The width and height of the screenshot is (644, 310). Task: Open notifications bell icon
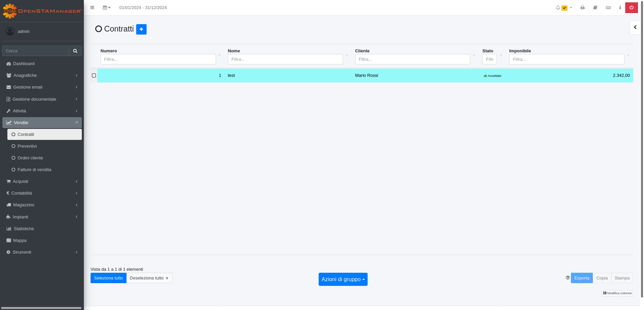(x=558, y=8)
